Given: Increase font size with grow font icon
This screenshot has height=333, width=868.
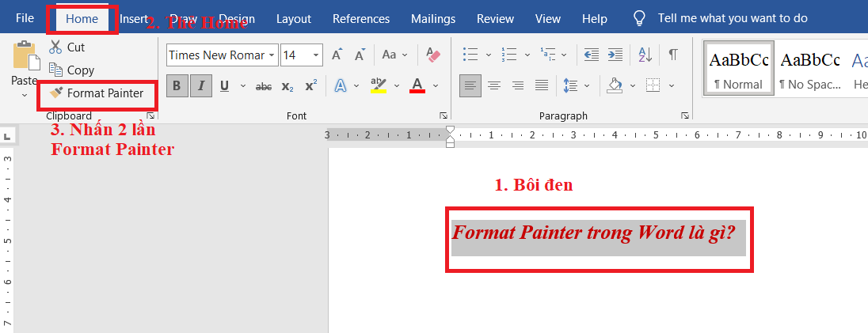Looking at the screenshot, I should coord(337,55).
